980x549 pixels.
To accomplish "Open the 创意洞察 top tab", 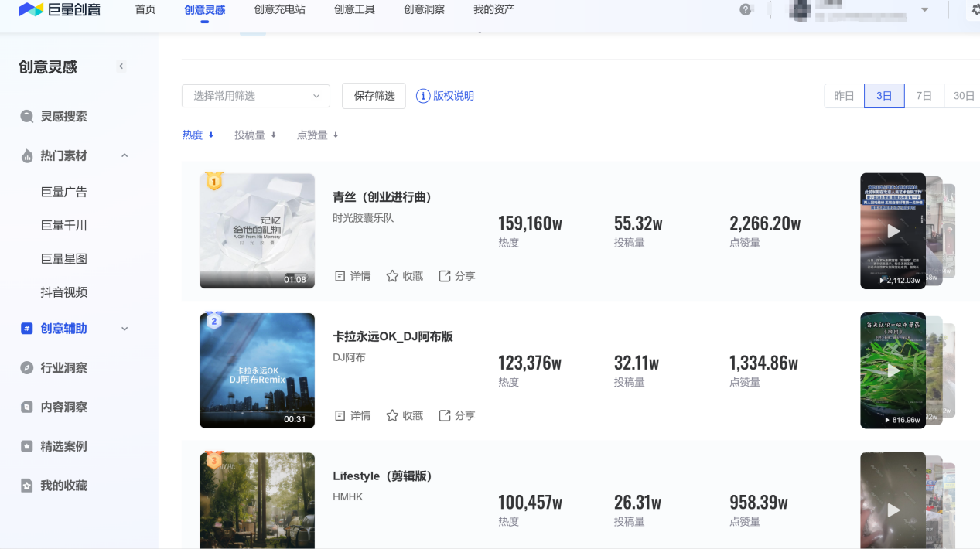I will [425, 9].
